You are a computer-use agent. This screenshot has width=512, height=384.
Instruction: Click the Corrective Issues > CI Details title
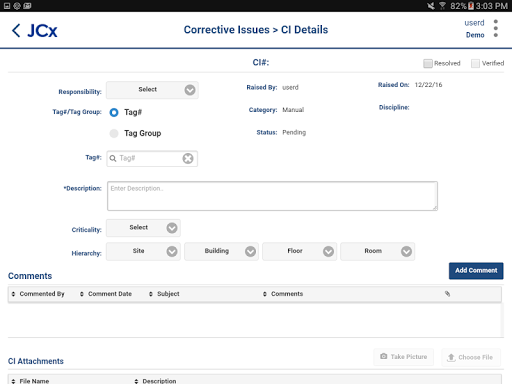[256, 30]
